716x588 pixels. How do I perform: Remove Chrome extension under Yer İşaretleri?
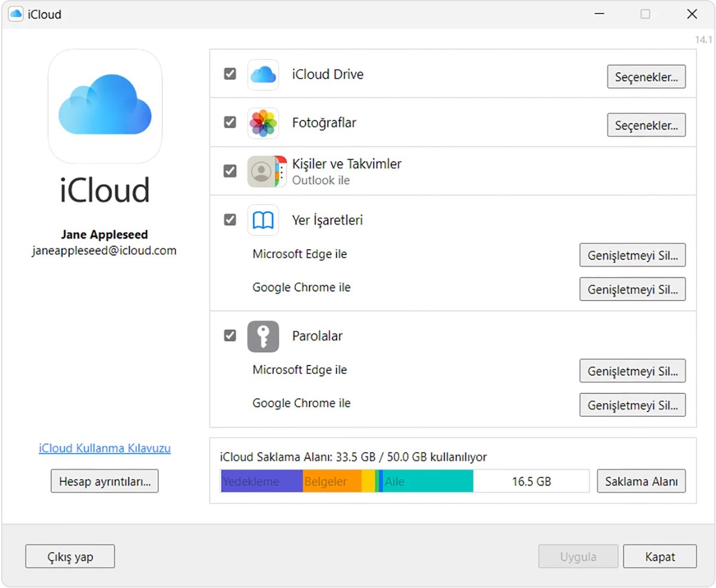click(x=632, y=289)
